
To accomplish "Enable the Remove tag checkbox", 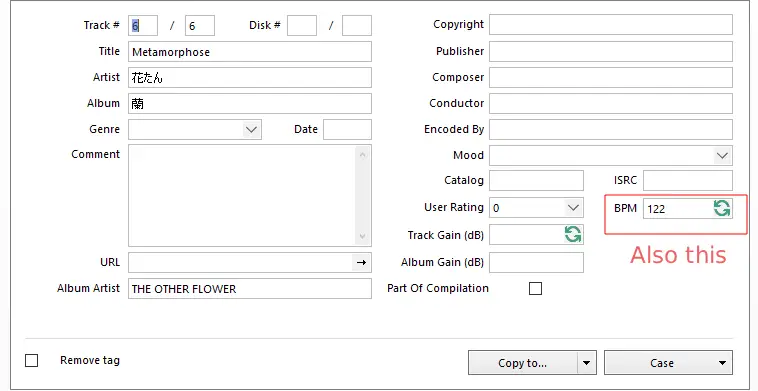I will pyautogui.click(x=31, y=361).
